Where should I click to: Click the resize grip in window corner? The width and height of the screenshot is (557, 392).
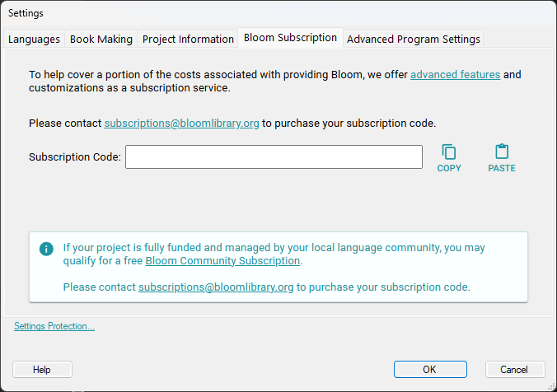click(x=552, y=387)
